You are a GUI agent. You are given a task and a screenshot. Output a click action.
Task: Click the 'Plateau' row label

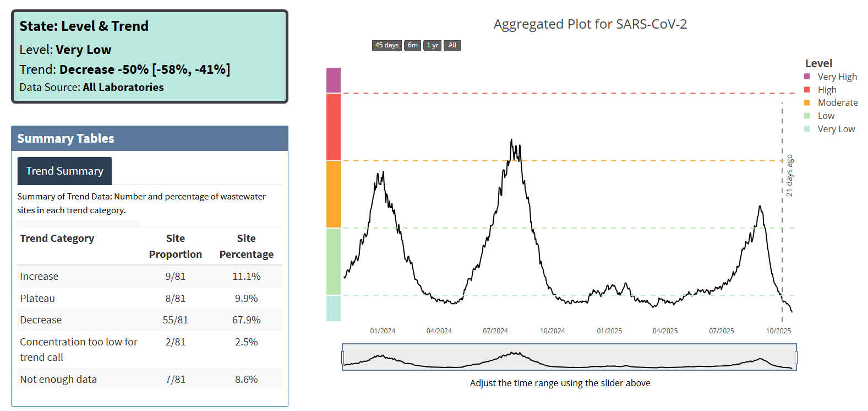[37, 299]
